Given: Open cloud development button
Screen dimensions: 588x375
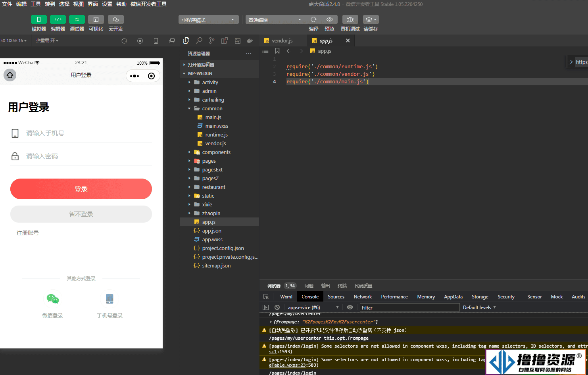Looking at the screenshot, I should point(116,19).
